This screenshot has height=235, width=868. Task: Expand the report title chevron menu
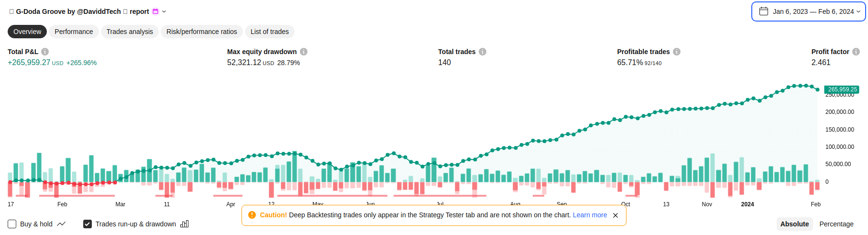pos(164,11)
